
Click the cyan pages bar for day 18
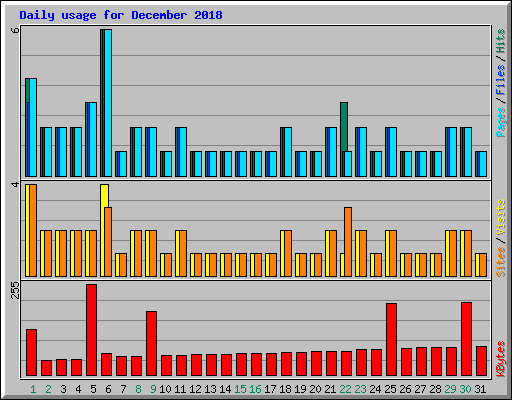(x=288, y=152)
